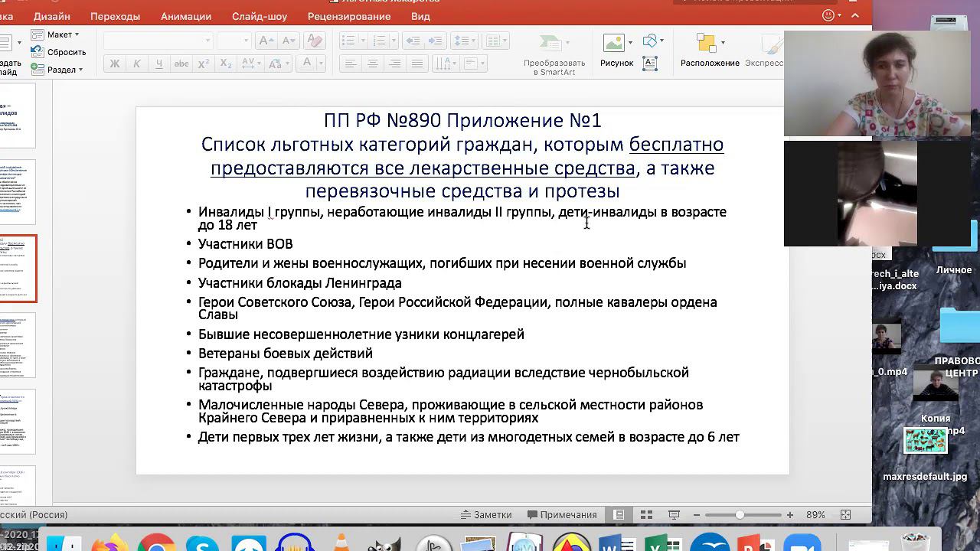Switch to slide sorter view

tap(646, 515)
